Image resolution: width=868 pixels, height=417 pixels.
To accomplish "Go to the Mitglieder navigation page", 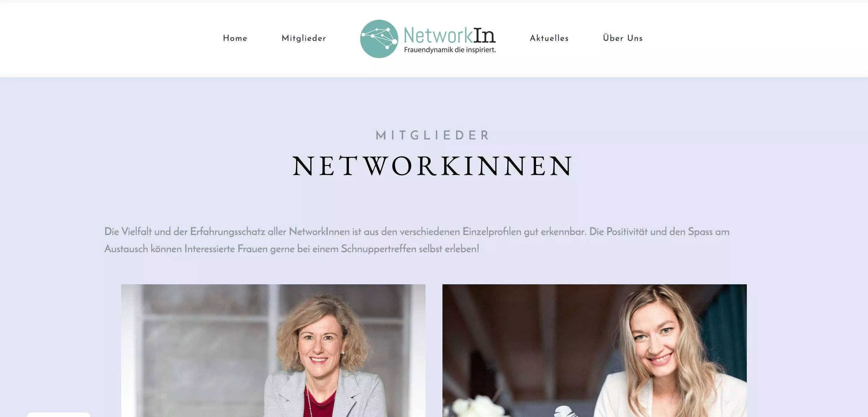I will tap(304, 38).
